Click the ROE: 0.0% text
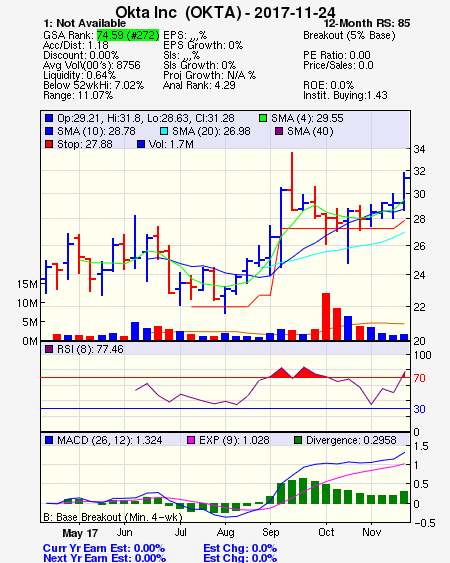The height and width of the screenshot is (563, 450). (329, 85)
